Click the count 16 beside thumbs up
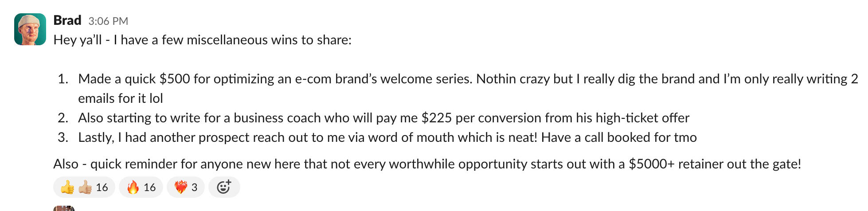 click(102, 188)
